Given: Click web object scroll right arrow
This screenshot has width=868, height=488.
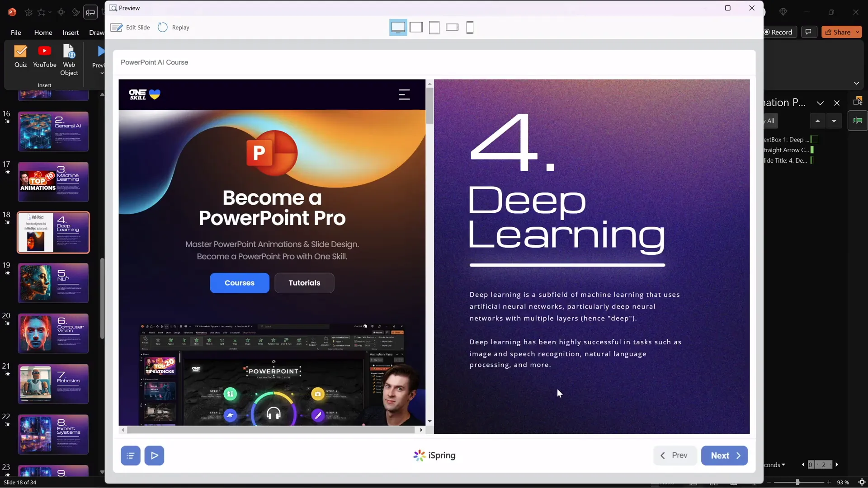Looking at the screenshot, I should coord(421,430).
